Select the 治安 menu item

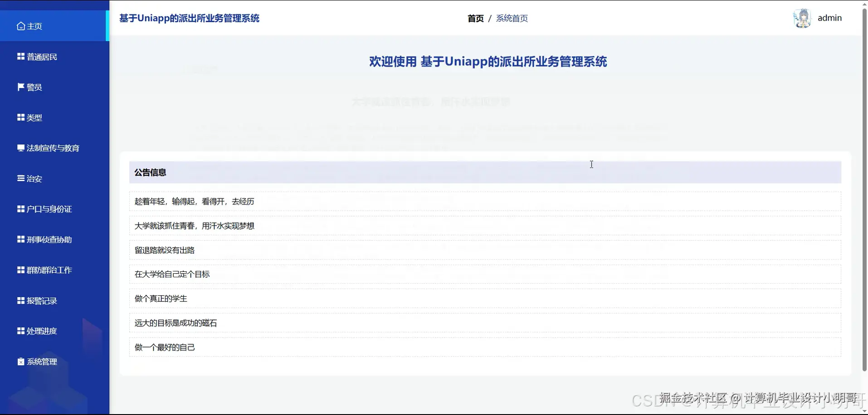pyautogui.click(x=54, y=179)
